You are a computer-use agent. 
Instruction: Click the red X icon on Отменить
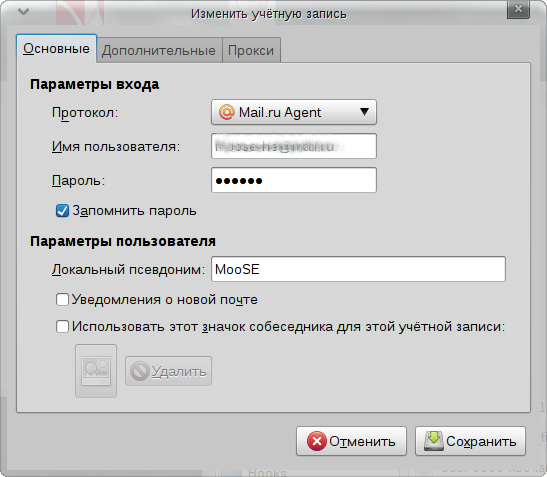tap(316, 441)
